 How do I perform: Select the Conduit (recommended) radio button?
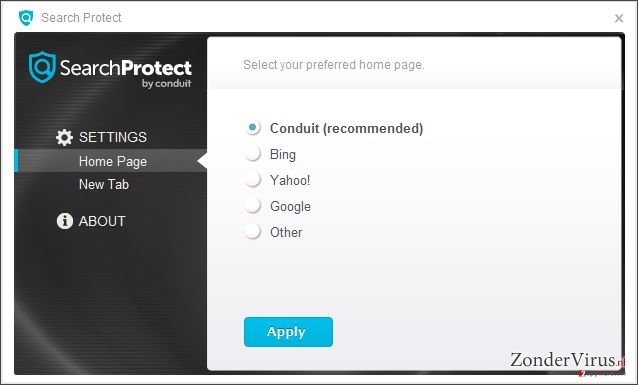pyautogui.click(x=253, y=128)
